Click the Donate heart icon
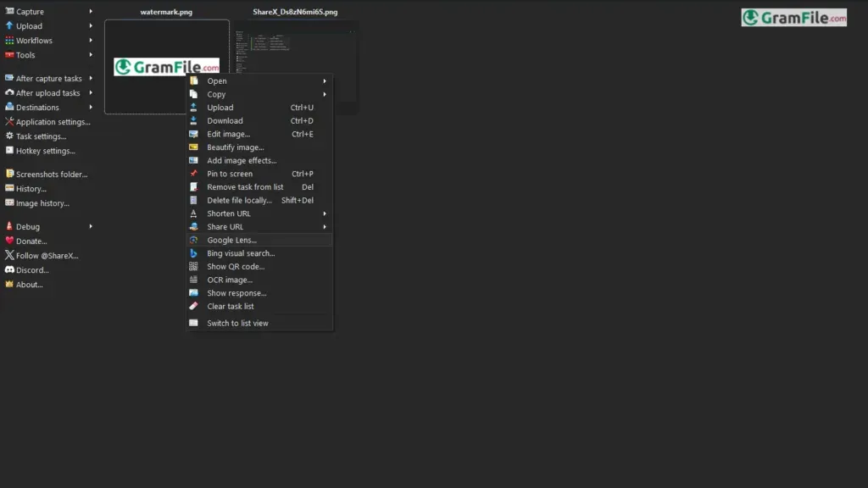Screen dimensions: 868x488 point(9,241)
